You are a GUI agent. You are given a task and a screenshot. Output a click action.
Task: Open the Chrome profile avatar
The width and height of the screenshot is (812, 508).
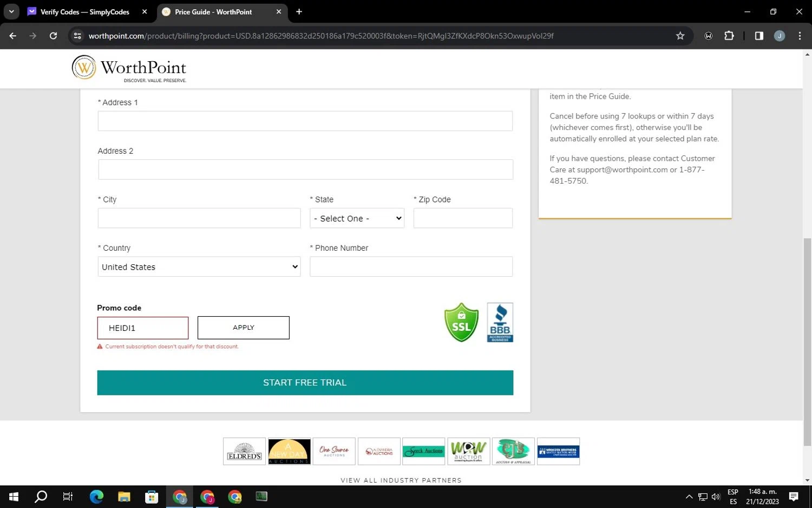point(780,36)
